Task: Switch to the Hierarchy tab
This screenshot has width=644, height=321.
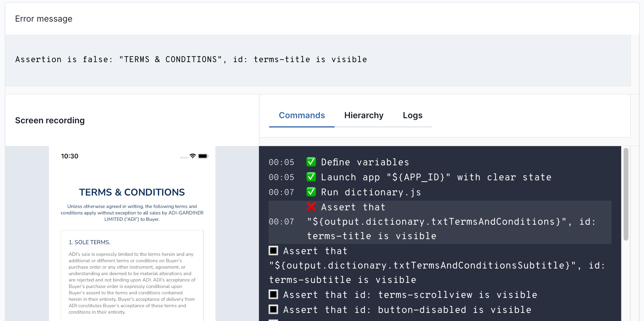Action: (364, 115)
